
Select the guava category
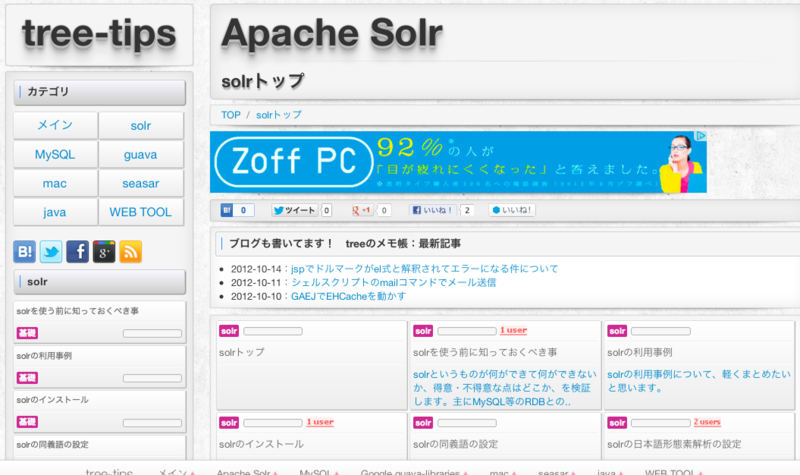(141, 155)
